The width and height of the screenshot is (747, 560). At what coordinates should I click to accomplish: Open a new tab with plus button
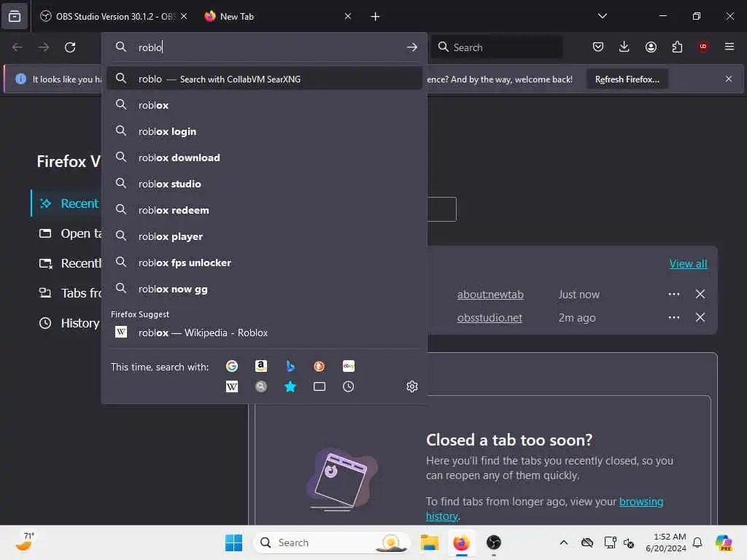(376, 17)
